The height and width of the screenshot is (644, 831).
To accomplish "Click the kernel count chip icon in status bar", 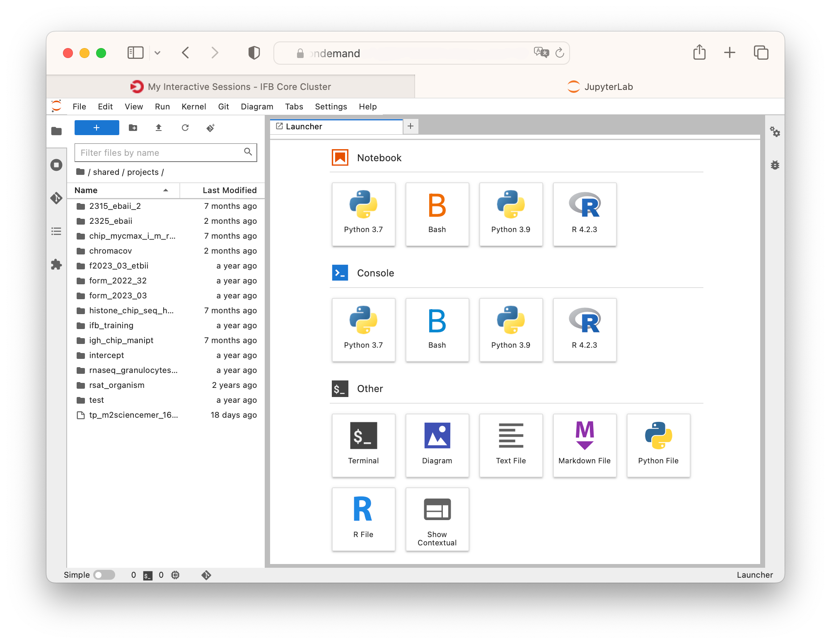I will click(x=175, y=575).
